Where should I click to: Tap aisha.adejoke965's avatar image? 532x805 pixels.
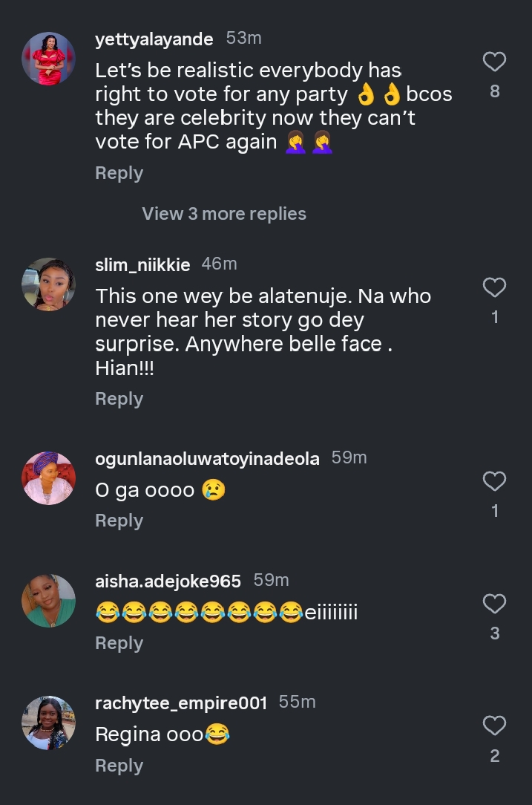click(x=48, y=600)
